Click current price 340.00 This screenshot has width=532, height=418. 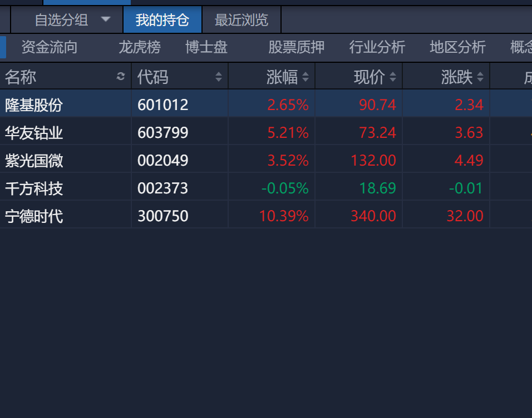pos(373,216)
